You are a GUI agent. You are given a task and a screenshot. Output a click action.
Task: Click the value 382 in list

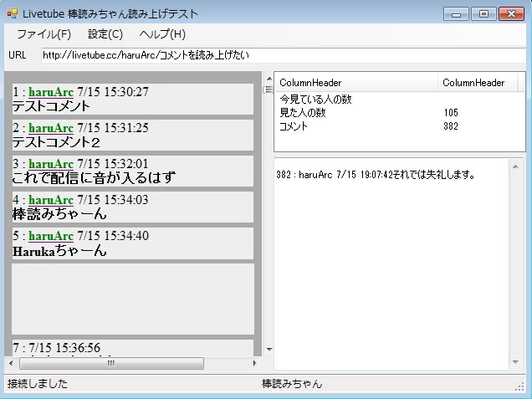(451, 126)
